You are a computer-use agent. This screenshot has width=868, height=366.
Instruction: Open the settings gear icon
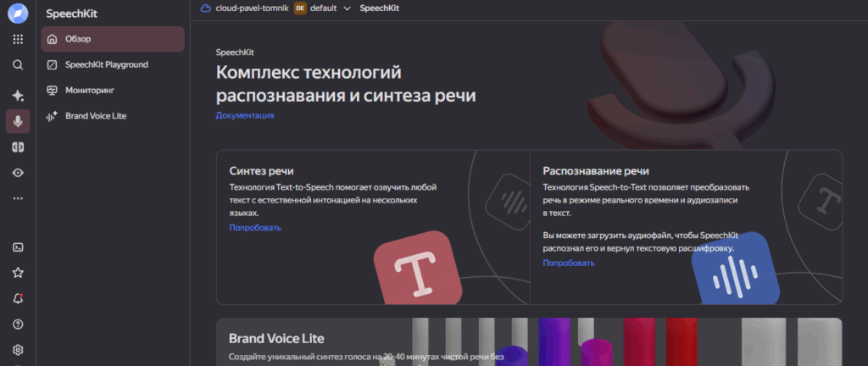tap(18, 350)
